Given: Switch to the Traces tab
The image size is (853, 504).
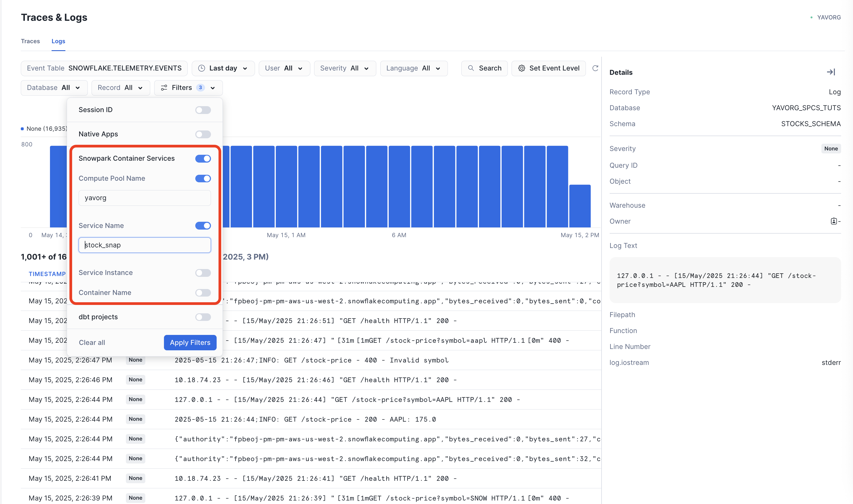Looking at the screenshot, I should [x=30, y=41].
